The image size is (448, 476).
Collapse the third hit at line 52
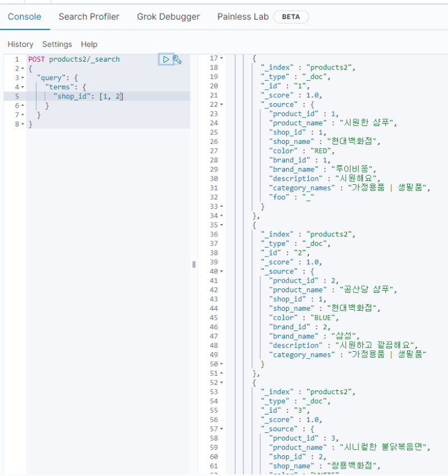pyautogui.click(x=221, y=382)
